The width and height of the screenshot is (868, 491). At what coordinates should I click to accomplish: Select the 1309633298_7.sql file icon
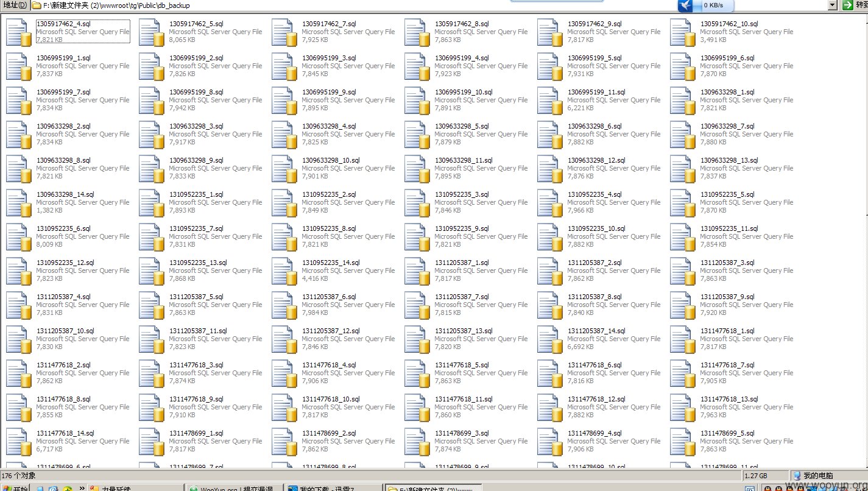point(682,135)
